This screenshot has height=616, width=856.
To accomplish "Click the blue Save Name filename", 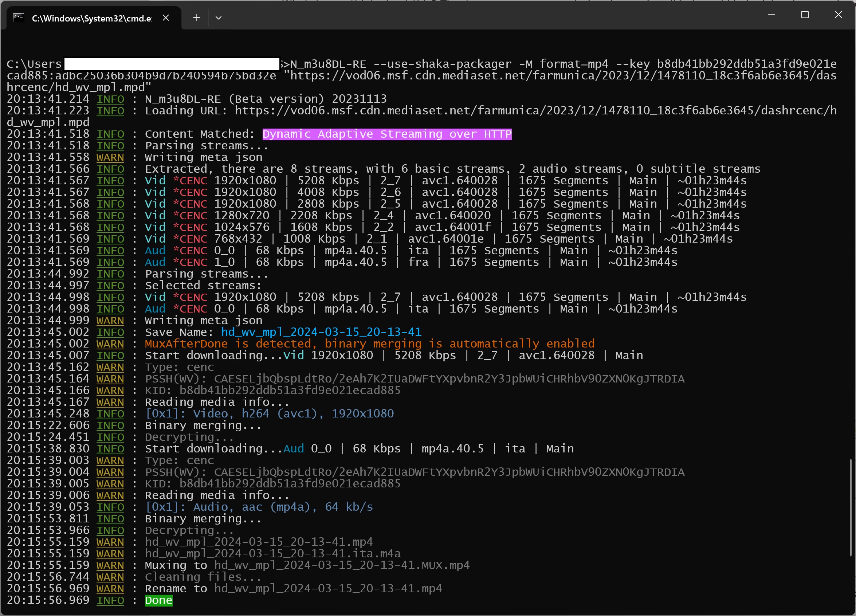I will tap(321, 332).
